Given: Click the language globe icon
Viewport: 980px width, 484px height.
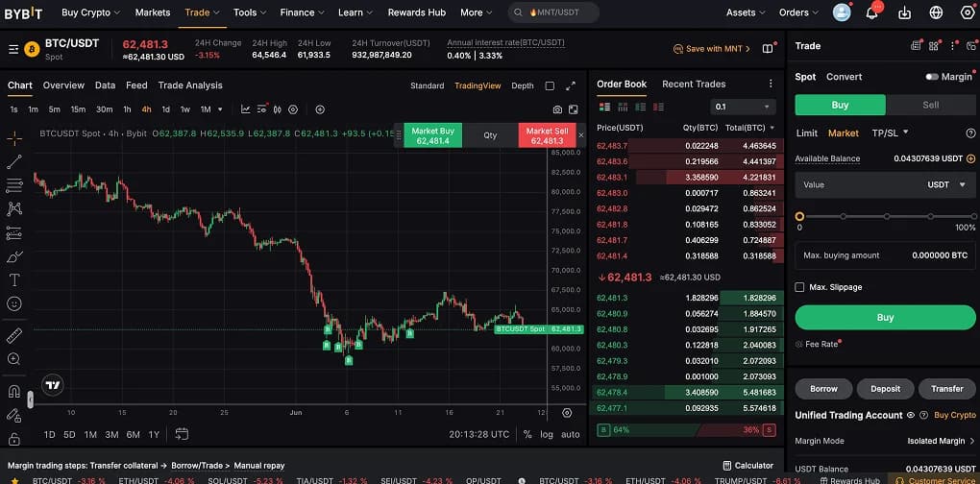Looking at the screenshot, I should tap(936, 12).
